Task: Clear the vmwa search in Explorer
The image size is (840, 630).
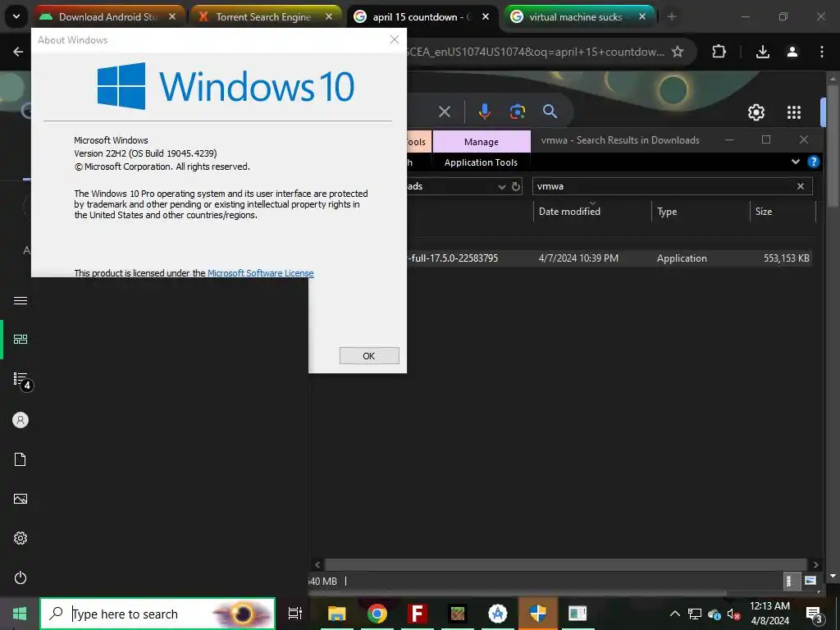Action: [801, 186]
